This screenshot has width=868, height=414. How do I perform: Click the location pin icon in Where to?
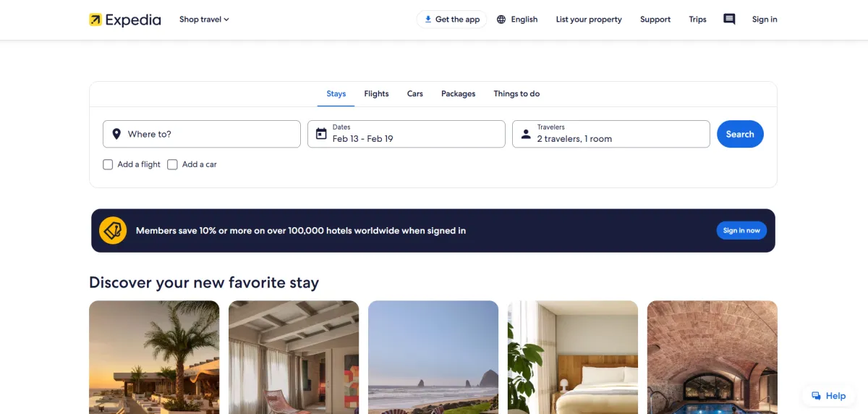[x=116, y=134]
